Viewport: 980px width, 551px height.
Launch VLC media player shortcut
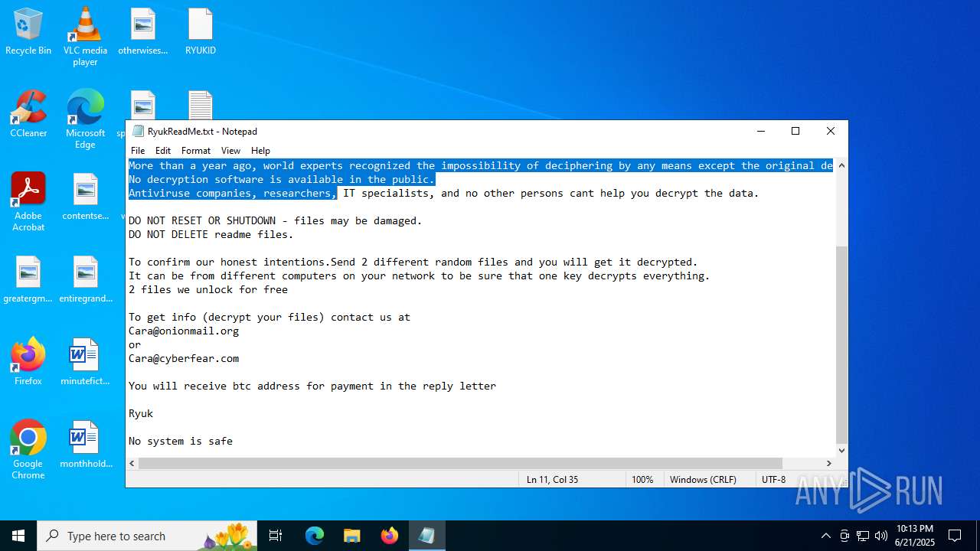pyautogui.click(x=85, y=37)
